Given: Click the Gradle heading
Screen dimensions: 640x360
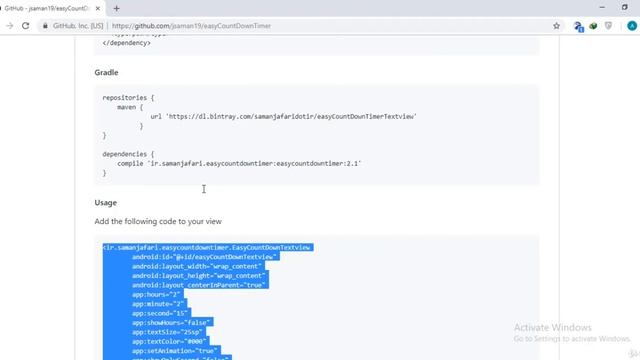Looking at the screenshot, I should click(x=106, y=72).
